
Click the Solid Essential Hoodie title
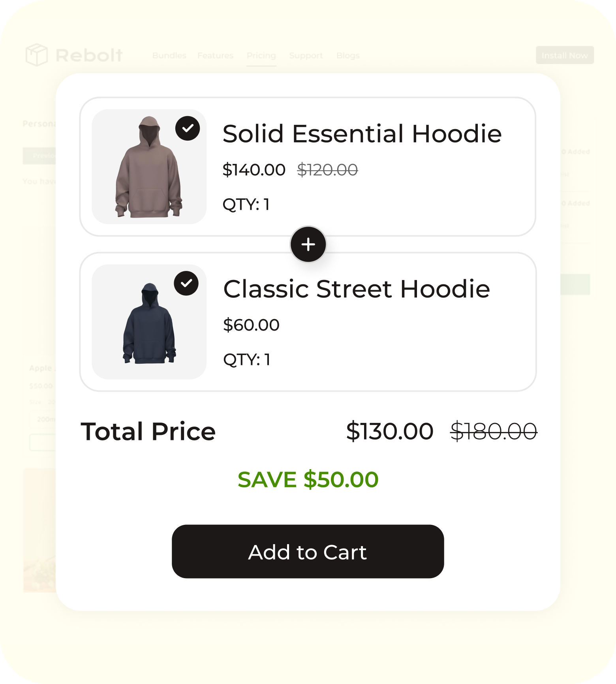pyautogui.click(x=362, y=133)
